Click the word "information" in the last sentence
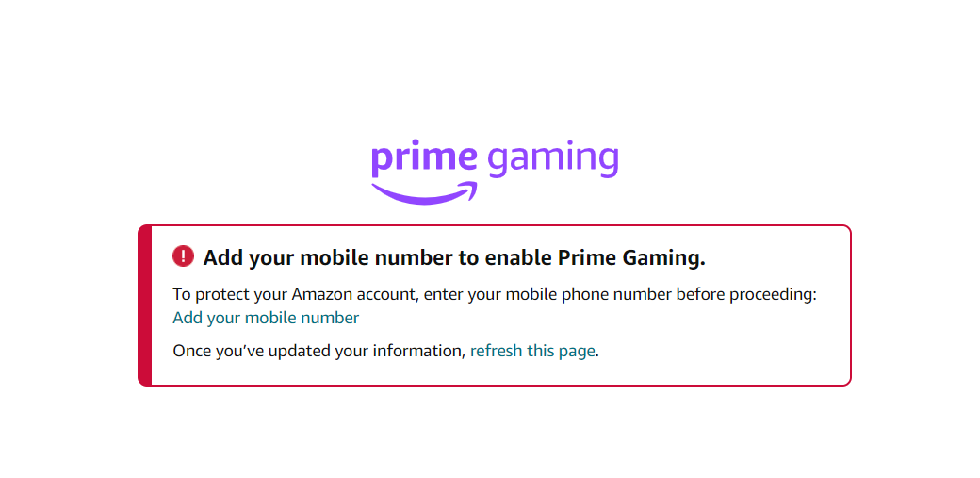Viewport: 980px width, 478px height. (416, 351)
